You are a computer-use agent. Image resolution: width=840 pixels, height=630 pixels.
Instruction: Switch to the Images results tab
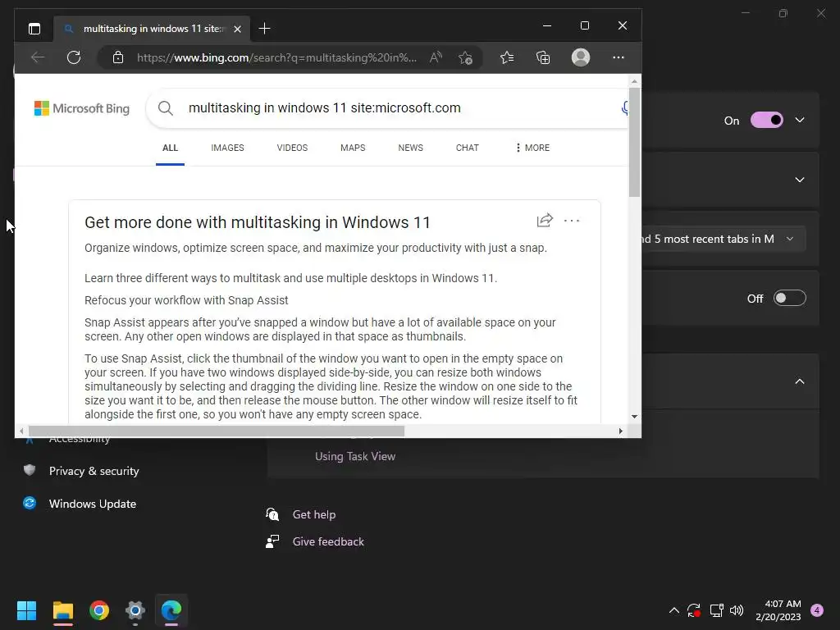click(x=227, y=148)
